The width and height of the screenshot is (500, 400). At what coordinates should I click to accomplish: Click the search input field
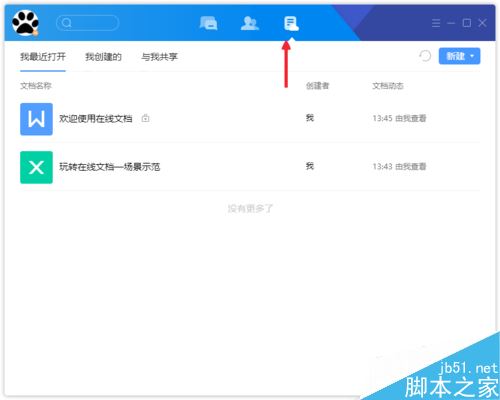(x=88, y=23)
